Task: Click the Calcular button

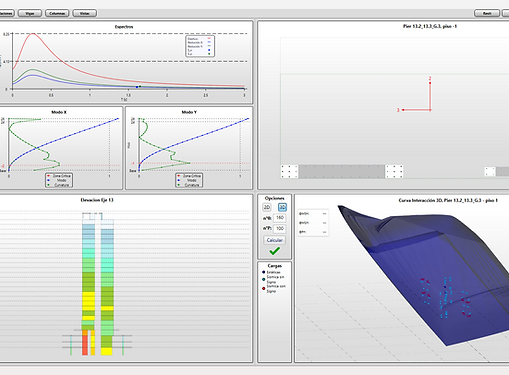Action: pyautogui.click(x=274, y=240)
